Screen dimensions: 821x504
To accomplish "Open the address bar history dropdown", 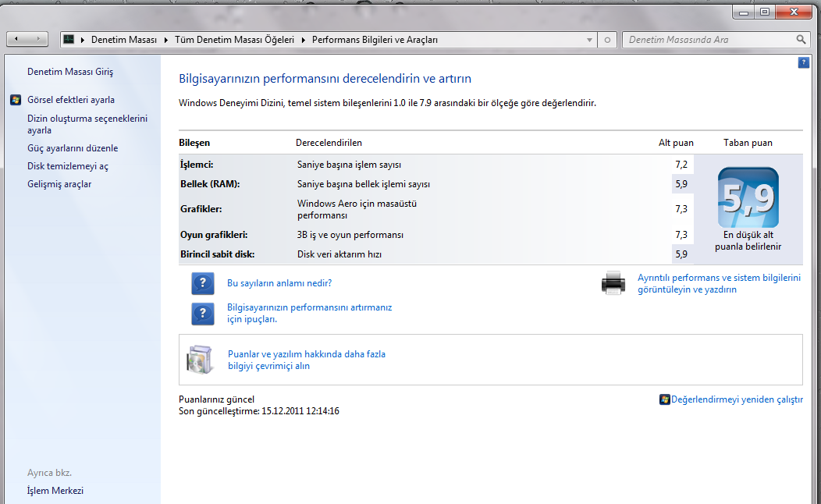I will [x=589, y=40].
